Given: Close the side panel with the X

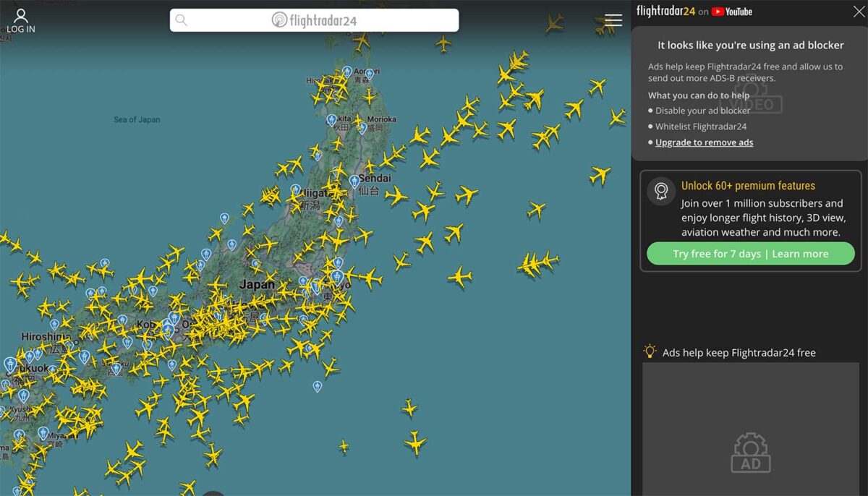Looking at the screenshot, I should pyautogui.click(x=859, y=12).
